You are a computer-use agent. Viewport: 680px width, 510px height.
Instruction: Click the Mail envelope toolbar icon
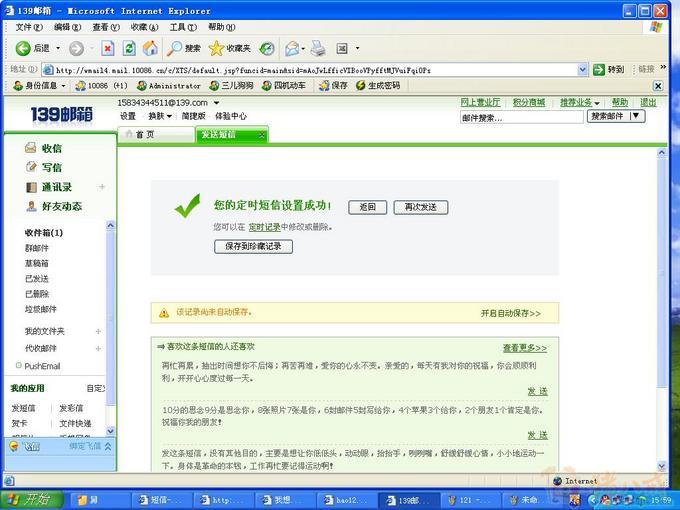pos(292,48)
